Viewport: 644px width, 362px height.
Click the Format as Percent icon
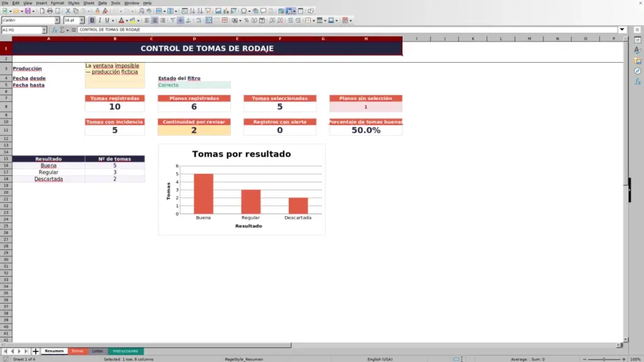click(x=247, y=20)
